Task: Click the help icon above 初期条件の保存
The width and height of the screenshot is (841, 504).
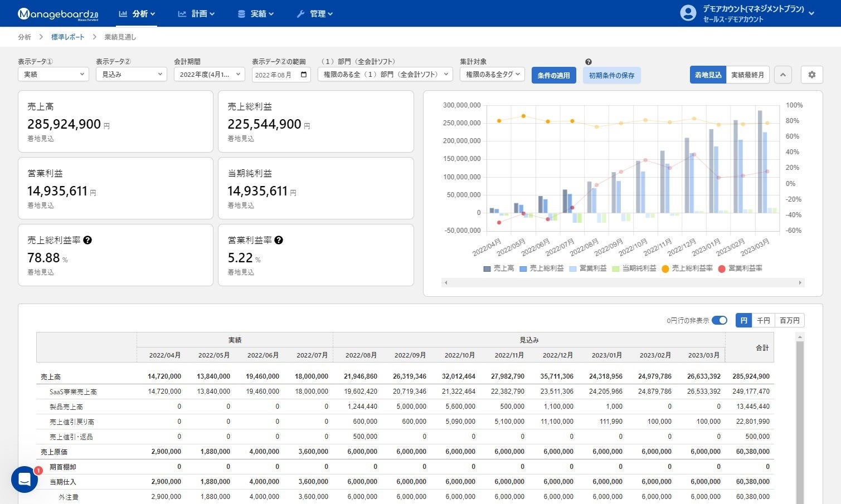Action: (x=589, y=62)
